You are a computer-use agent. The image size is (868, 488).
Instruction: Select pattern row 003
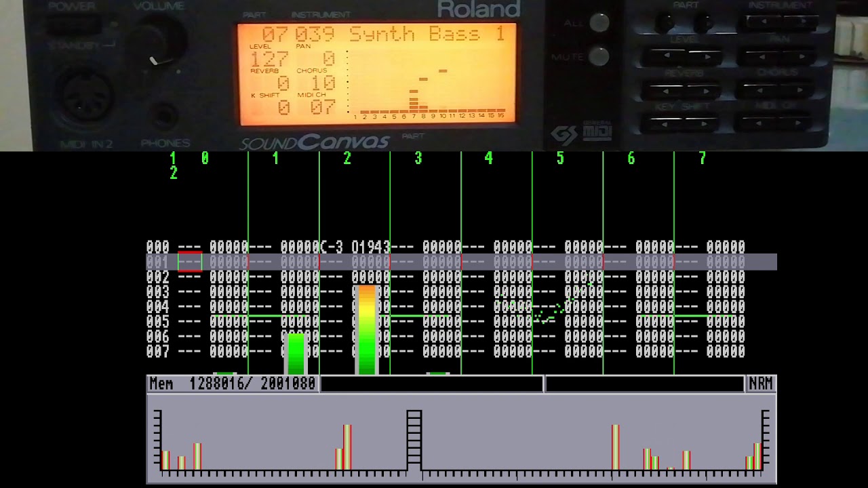coord(446,291)
